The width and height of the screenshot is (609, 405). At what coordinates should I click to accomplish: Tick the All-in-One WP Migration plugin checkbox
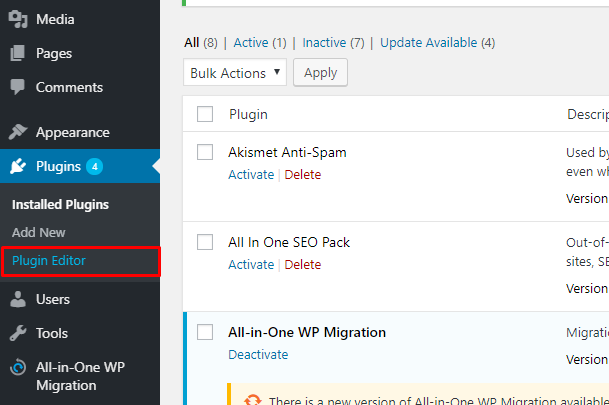(205, 332)
